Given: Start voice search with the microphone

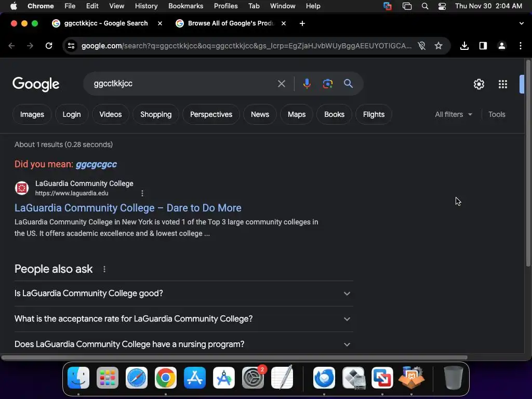Looking at the screenshot, I should [x=307, y=84].
